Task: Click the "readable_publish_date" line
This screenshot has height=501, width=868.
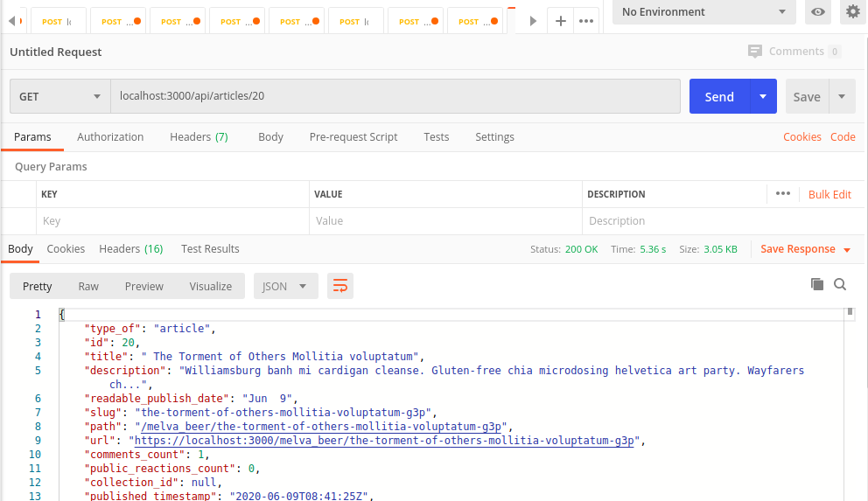Action: pyautogui.click(x=192, y=398)
